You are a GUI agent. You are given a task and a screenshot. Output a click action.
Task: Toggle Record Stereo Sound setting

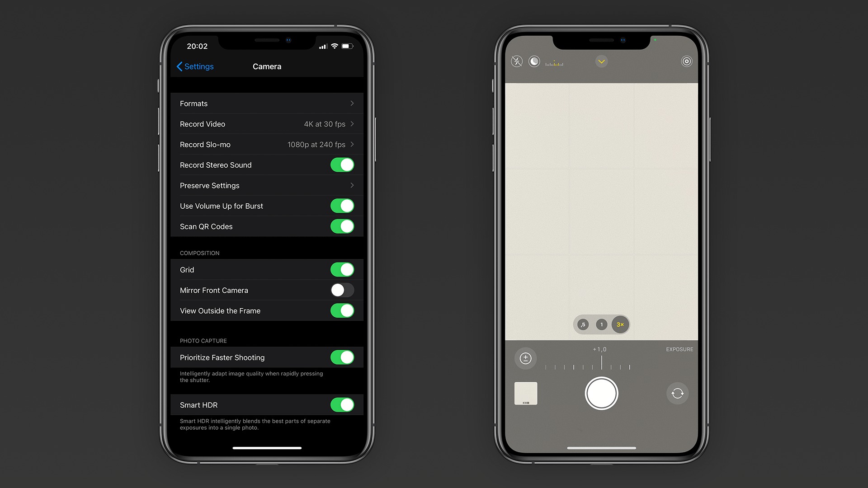(343, 164)
